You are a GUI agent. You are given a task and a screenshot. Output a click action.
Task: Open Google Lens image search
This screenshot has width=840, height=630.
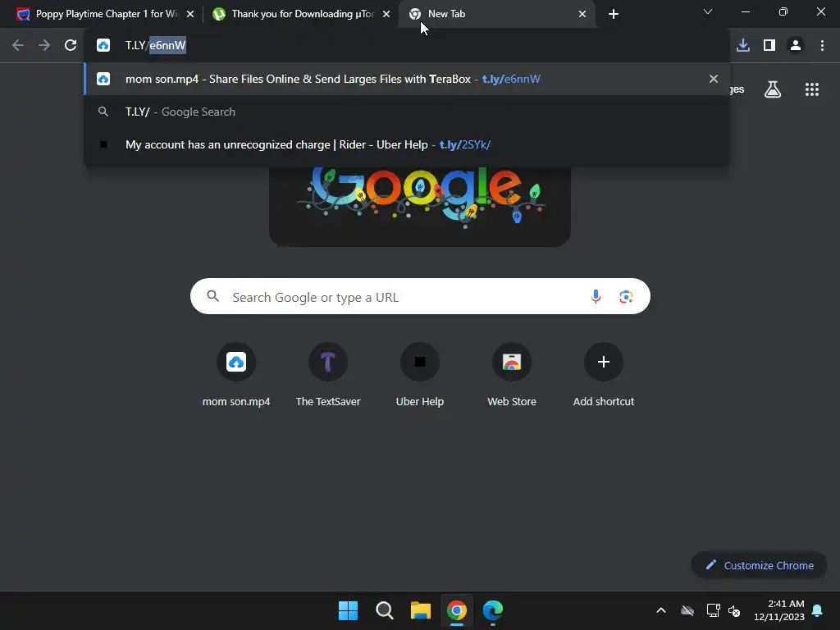[x=626, y=296]
